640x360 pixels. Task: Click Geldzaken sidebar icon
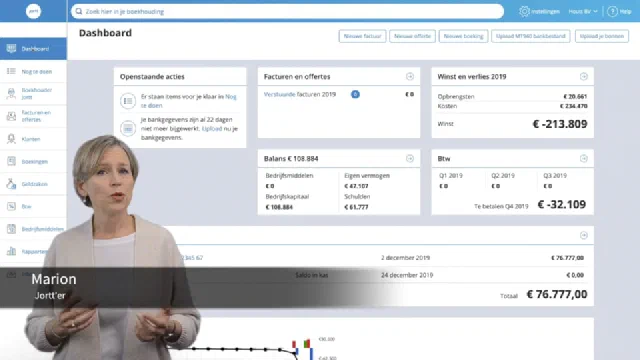point(11,184)
